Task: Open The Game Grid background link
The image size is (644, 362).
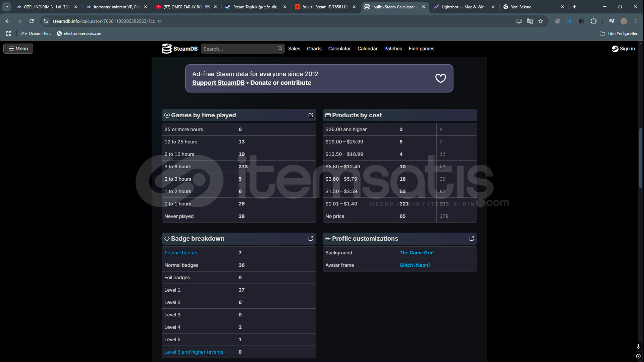Action: (x=417, y=253)
